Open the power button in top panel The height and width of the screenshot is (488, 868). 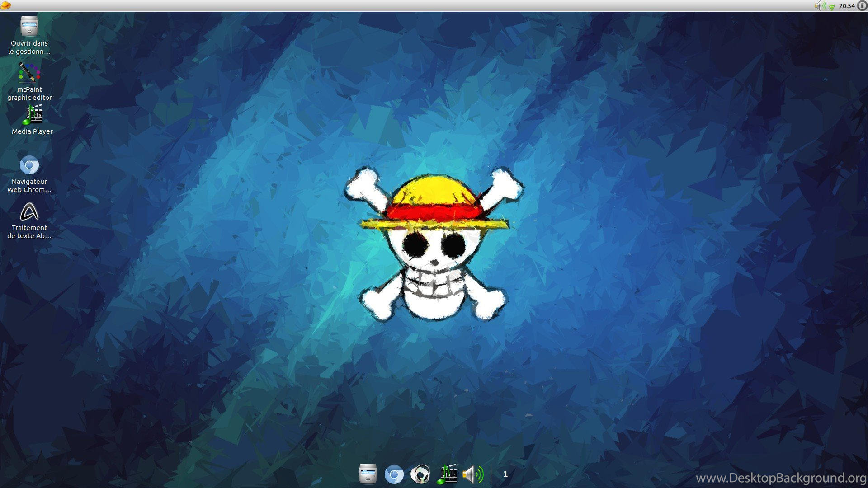tap(862, 6)
